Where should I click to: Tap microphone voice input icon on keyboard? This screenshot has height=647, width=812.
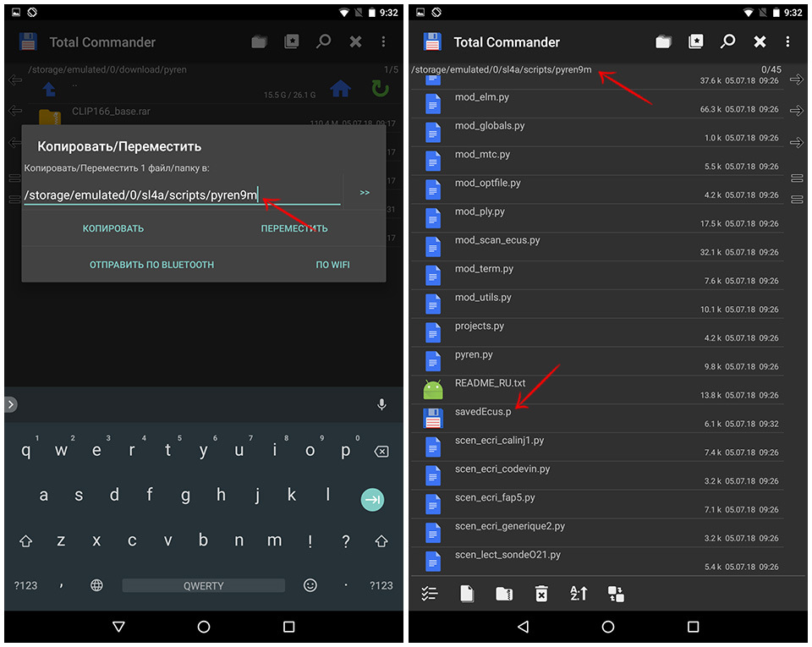click(381, 404)
